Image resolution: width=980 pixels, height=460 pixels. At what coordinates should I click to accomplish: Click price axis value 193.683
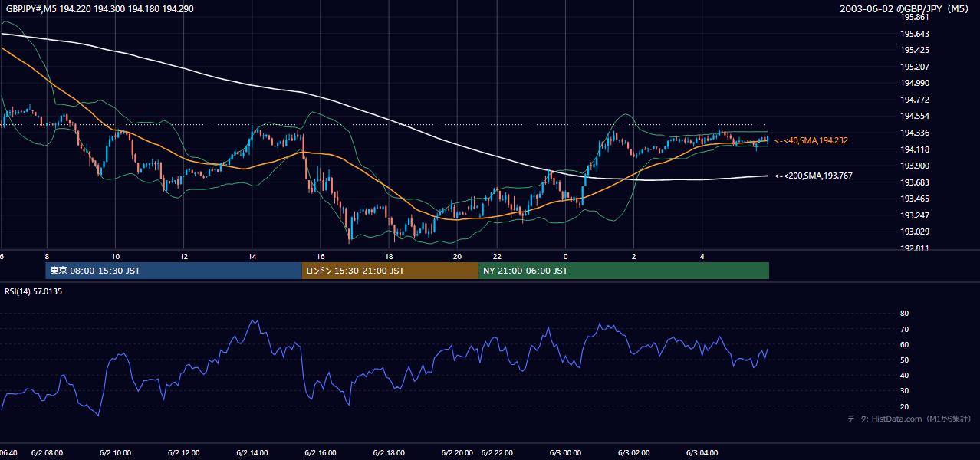click(915, 182)
